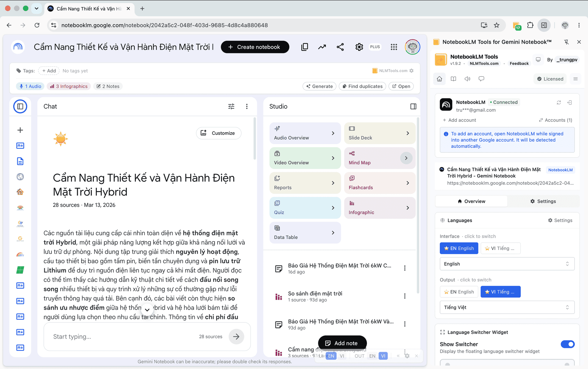Bookmark this page with the star icon

(x=497, y=25)
